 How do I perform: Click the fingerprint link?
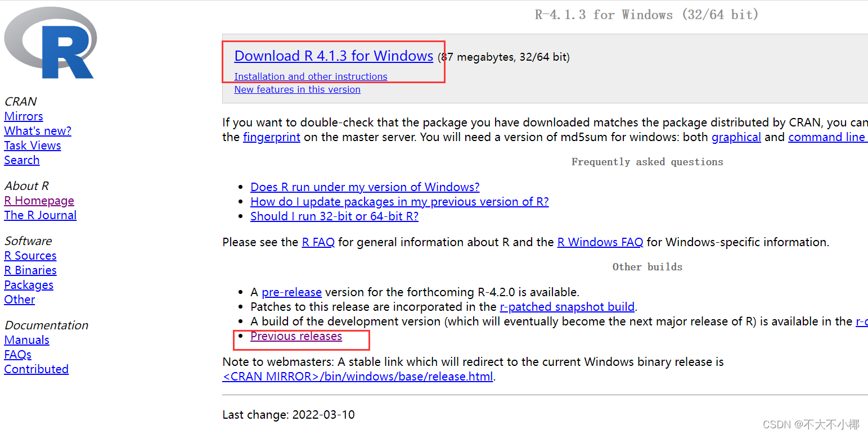(272, 137)
